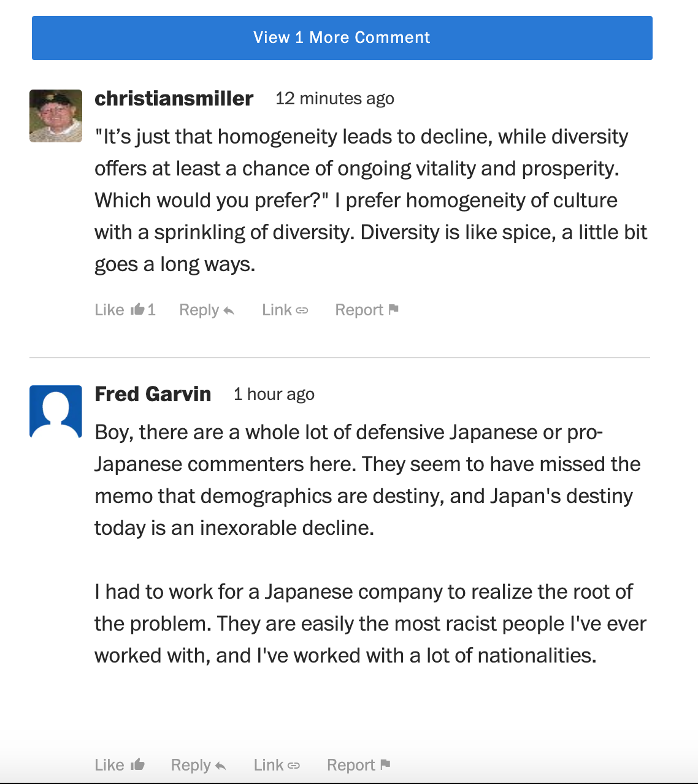Like Fred Garvin's comment with thumbs-up icon
The image size is (698, 784).
(x=137, y=764)
